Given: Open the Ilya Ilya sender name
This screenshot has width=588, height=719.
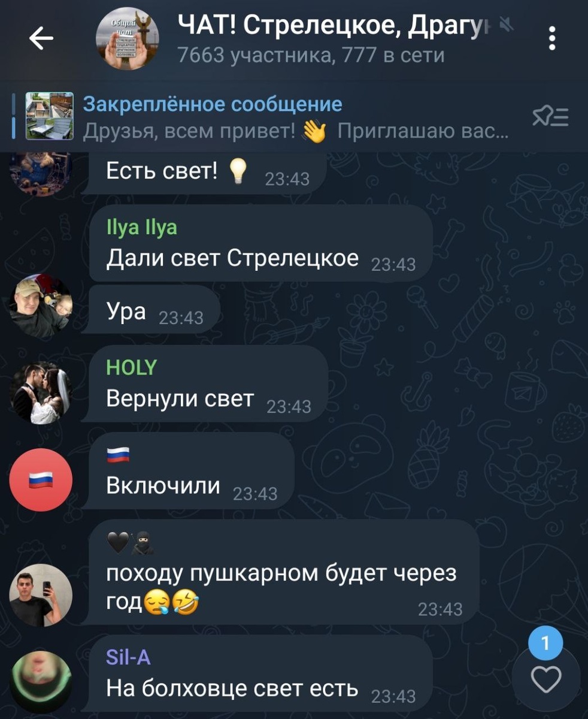Looking at the screenshot, I should pos(141,228).
